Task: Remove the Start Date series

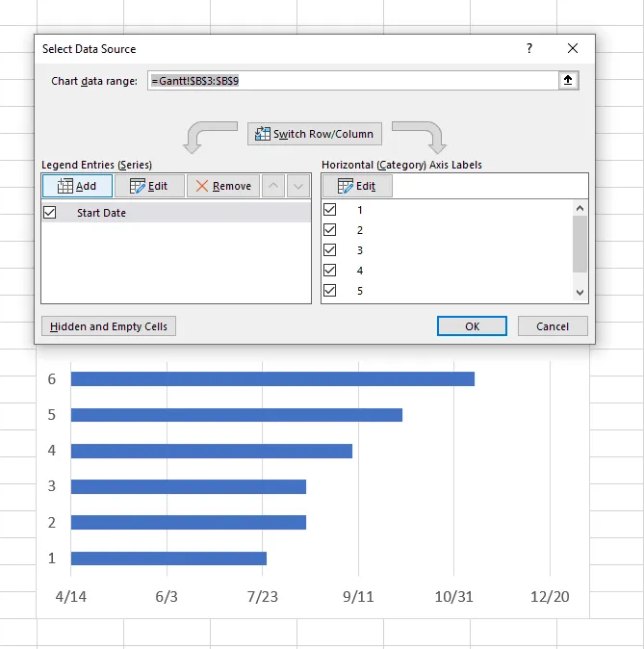Action: coord(222,186)
